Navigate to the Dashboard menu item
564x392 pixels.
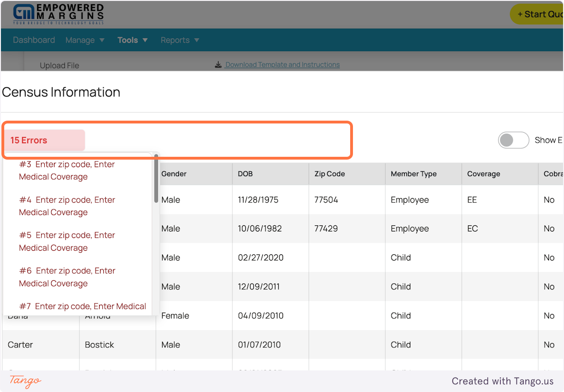pos(33,40)
